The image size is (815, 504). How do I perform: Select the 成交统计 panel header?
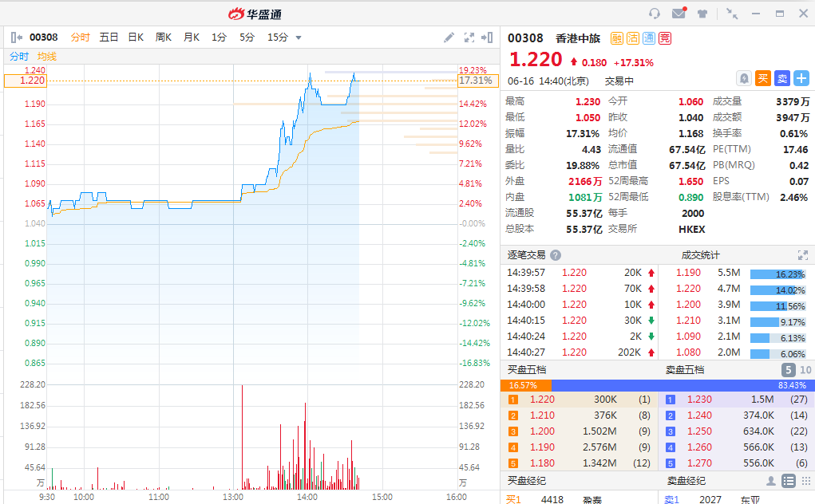(700, 255)
